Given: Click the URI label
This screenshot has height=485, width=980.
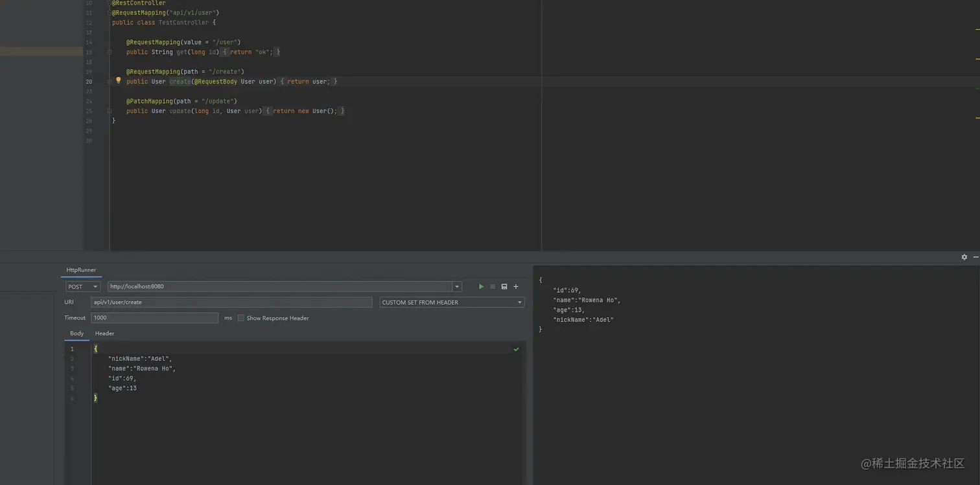Looking at the screenshot, I should 69,302.
